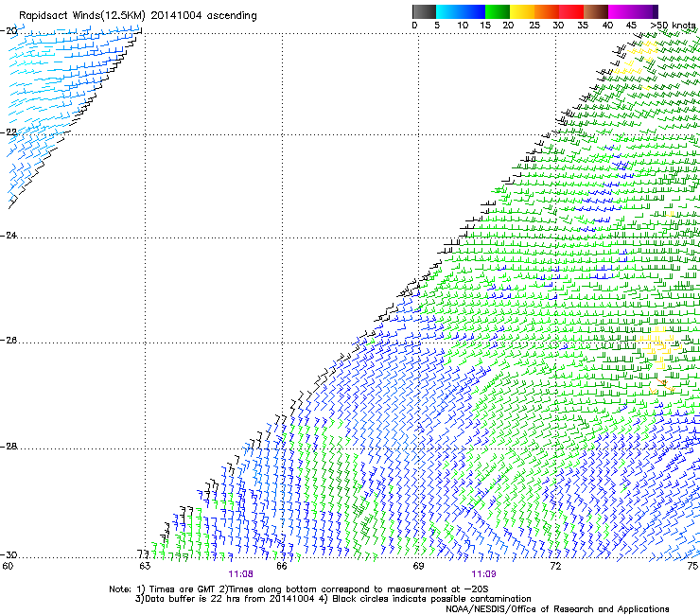Click the '10' legend scale label
Viewport: 700px width, 615px height.
462,26
